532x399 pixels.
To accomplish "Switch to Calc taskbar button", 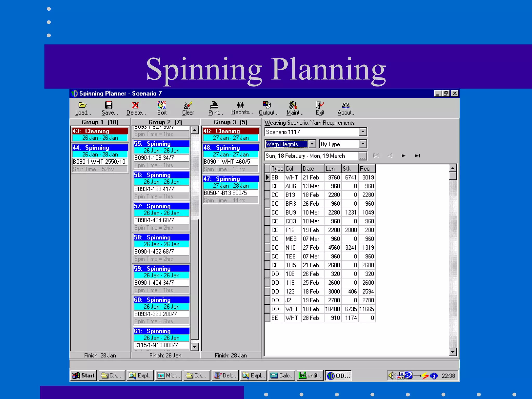I will click(x=282, y=376).
